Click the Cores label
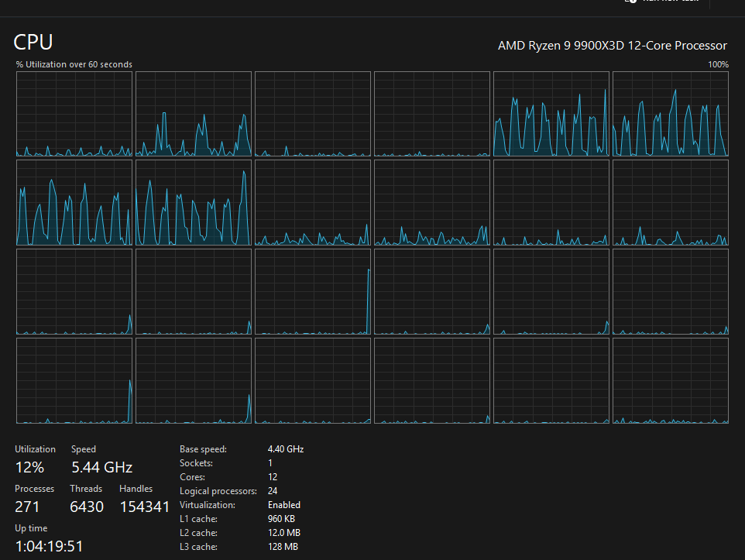Screen dimensions: 745x560 click(x=192, y=477)
